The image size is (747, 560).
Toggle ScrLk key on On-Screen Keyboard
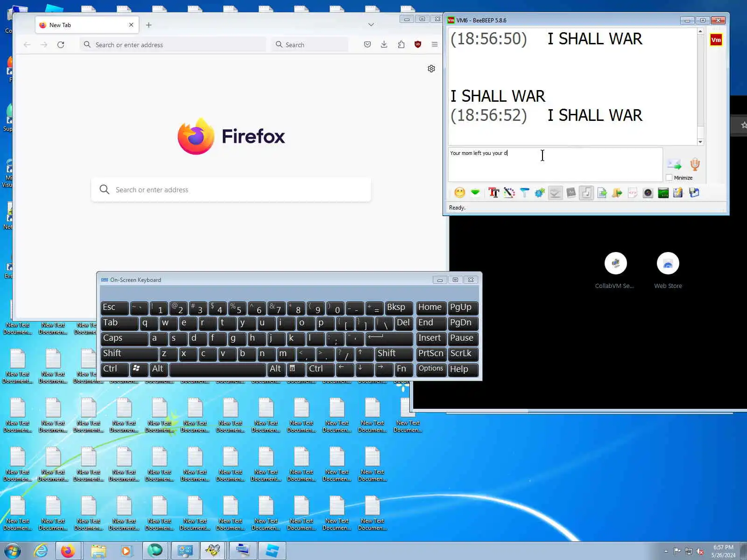pyautogui.click(x=463, y=354)
